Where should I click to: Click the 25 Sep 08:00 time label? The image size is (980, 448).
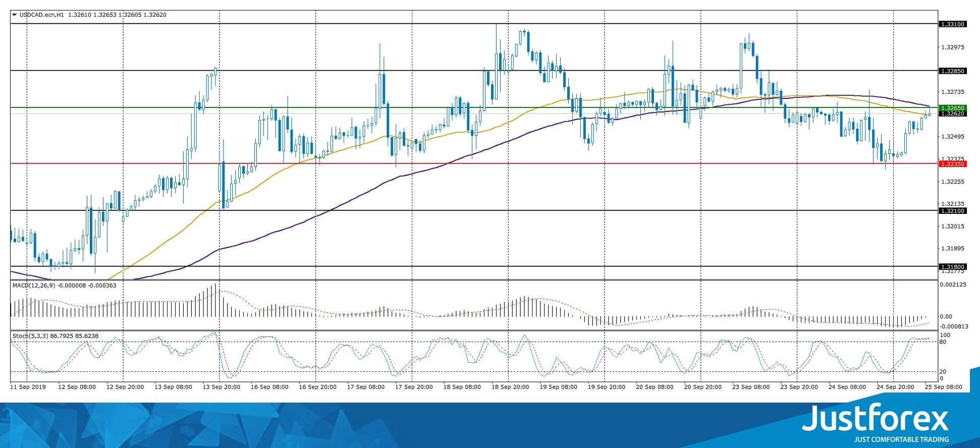944,387
